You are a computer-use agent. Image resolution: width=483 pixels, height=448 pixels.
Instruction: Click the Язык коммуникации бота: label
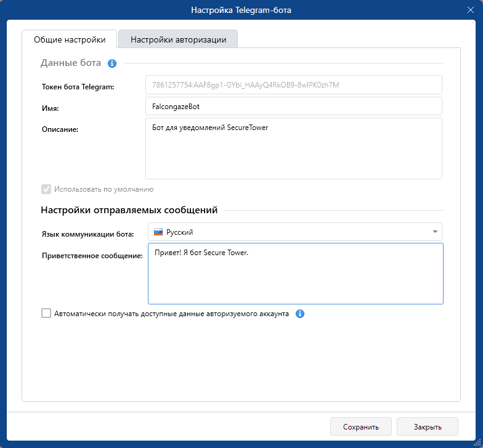(87, 234)
